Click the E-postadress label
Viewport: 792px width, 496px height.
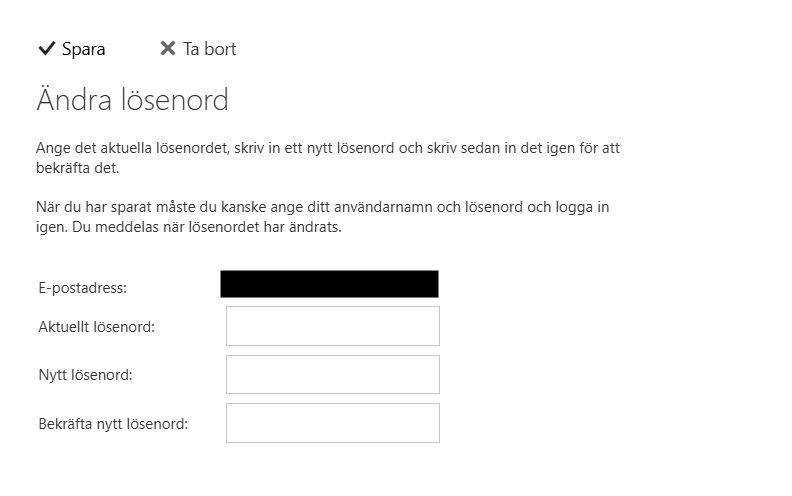click(x=83, y=288)
